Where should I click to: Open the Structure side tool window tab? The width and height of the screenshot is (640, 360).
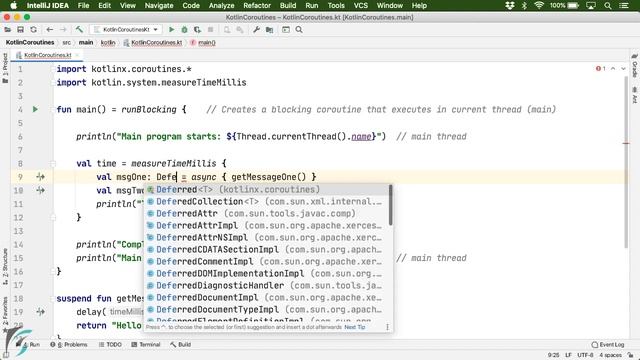click(5, 267)
